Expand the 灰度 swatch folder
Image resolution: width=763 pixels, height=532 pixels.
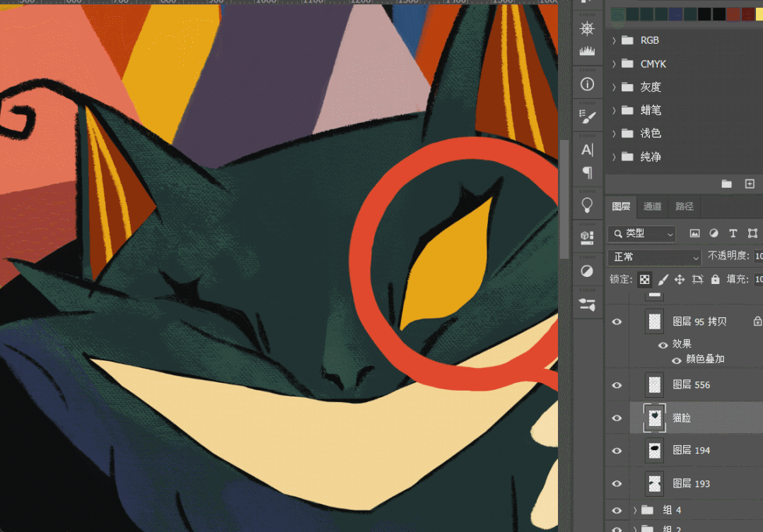click(614, 87)
